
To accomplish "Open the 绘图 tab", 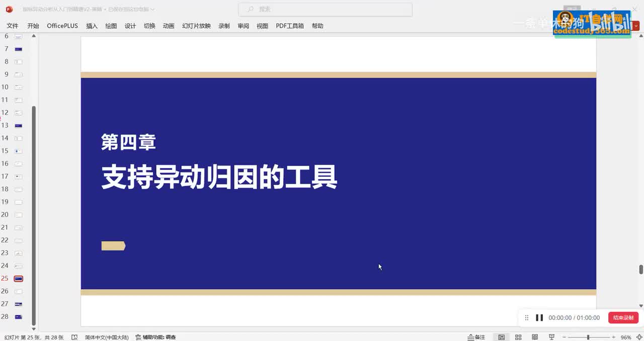I will (x=111, y=26).
